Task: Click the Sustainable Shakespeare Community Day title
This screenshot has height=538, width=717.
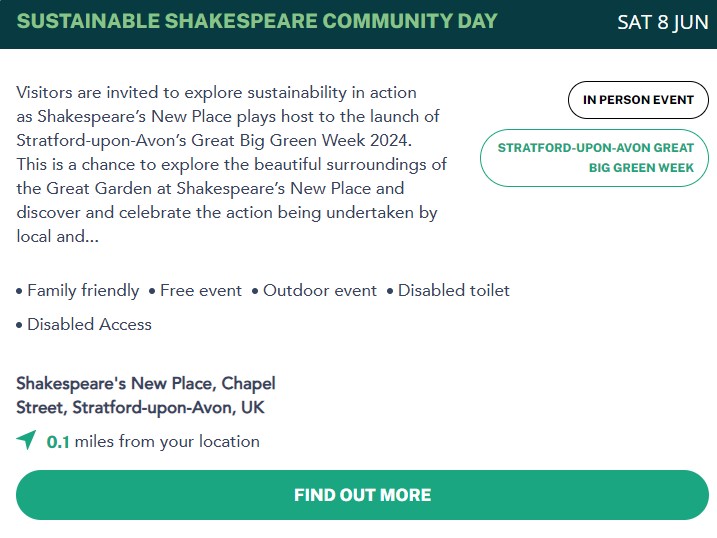Action: tap(257, 21)
